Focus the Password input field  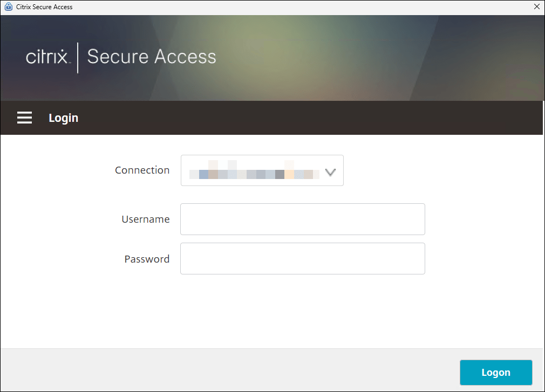[x=302, y=258]
